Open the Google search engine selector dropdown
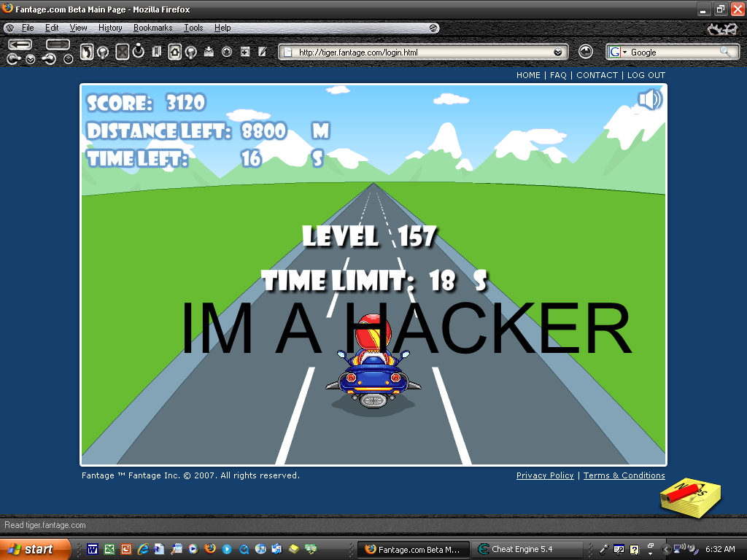This screenshot has width=747, height=560. tap(618, 52)
